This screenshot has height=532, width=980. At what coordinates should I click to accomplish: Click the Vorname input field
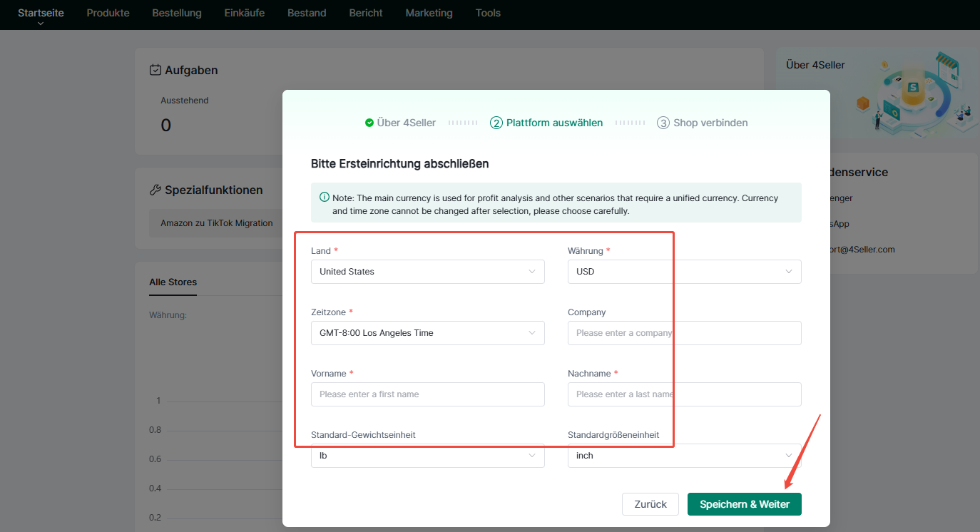[x=427, y=394]
